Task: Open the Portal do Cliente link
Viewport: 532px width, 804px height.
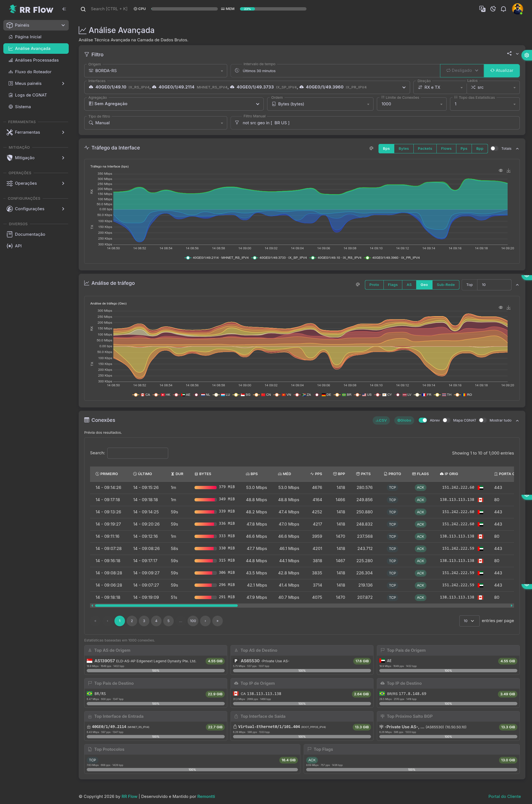Action: tap(504, 797)
